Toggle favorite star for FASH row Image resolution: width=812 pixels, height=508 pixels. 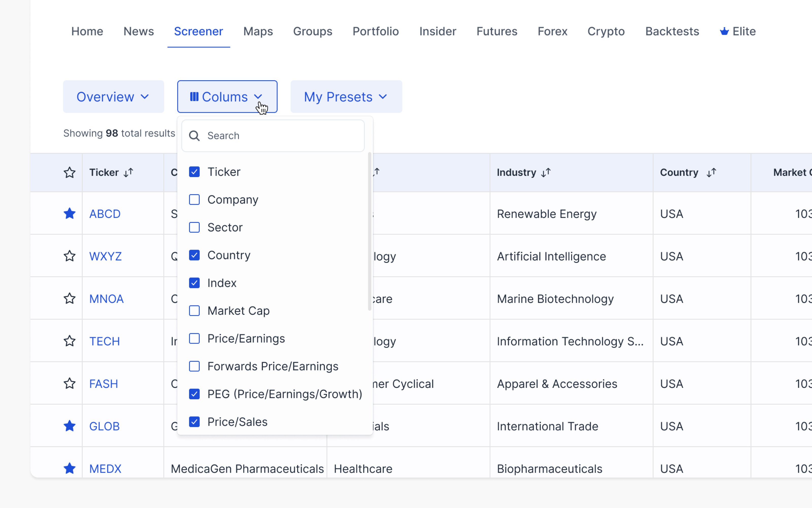pos(70,383)
